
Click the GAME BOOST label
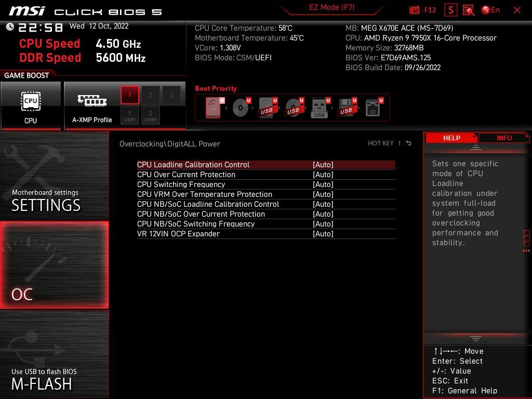[x=26, y=75]
